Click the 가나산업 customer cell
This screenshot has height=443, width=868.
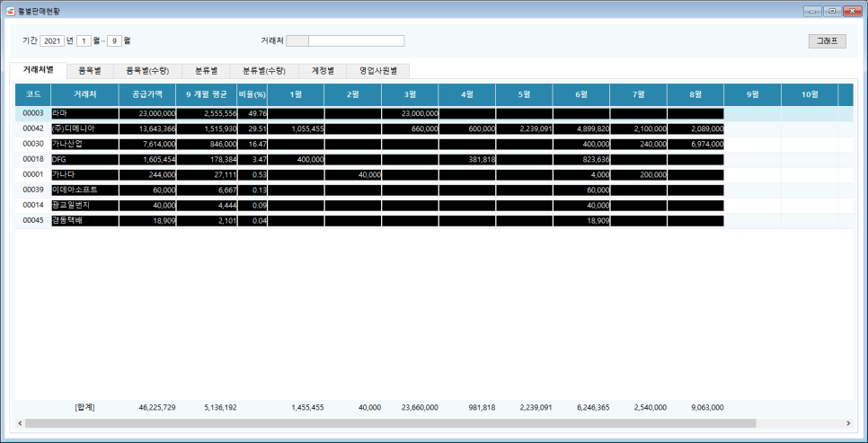pos(84,144)
